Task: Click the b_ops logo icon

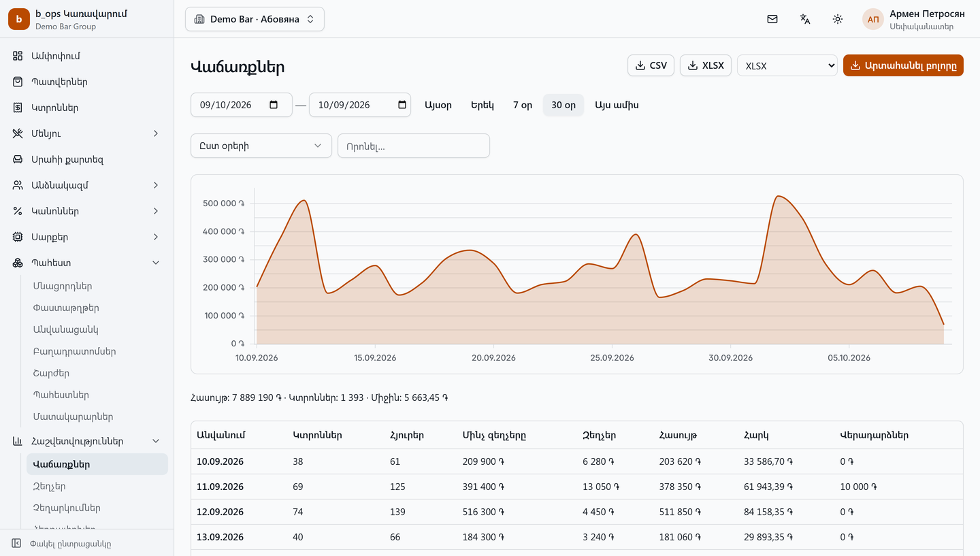Action: click(19, 19)
